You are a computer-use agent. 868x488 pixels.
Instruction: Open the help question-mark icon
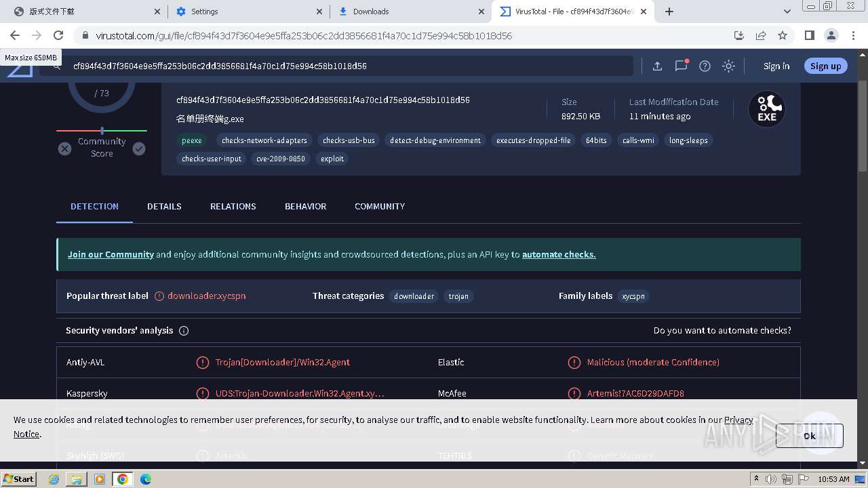(x=705, y=66)
